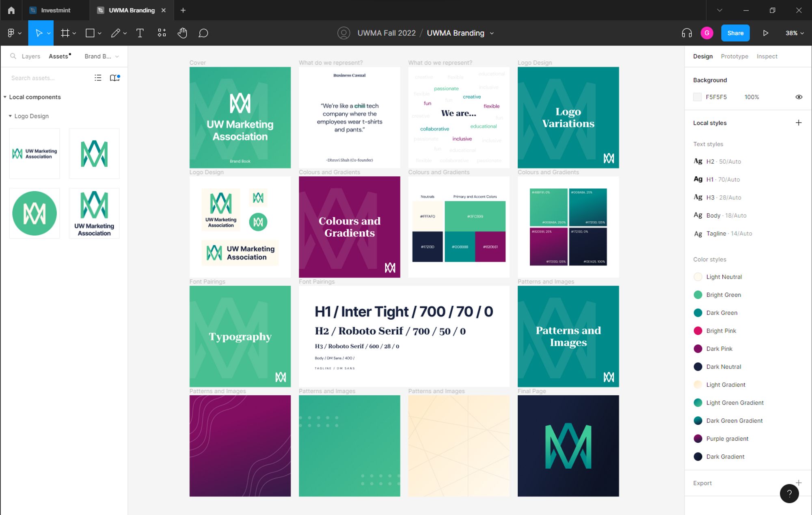Switch to the Inspect tab
Screen dimensions: 812x515
coord(767,56)
